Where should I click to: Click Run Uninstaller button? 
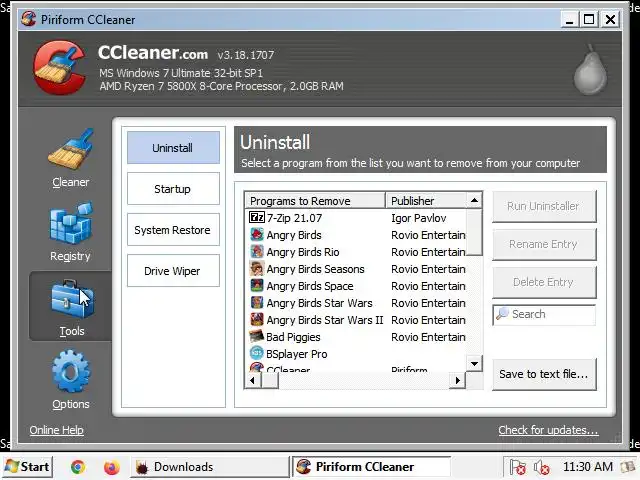(x=544, y=206)
